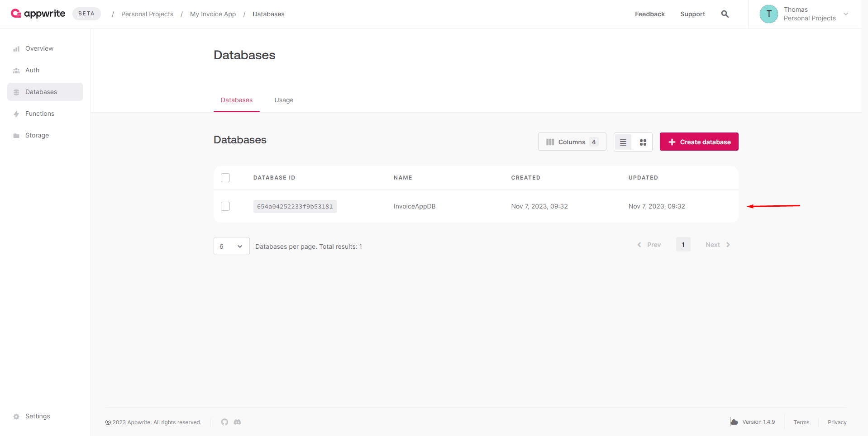Screen dimensions: 868x436
Task: Select the Databases tab
Action: coord(237,100)
